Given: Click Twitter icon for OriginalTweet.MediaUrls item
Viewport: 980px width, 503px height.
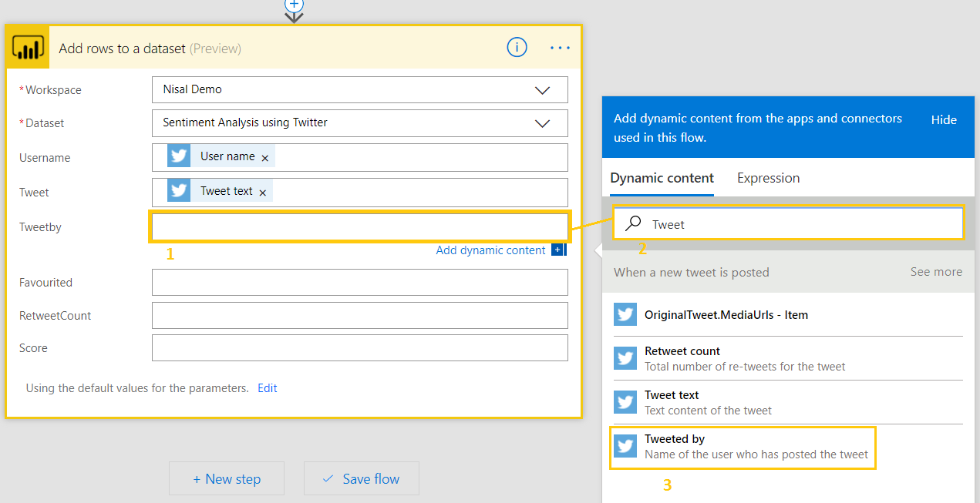Looking at the screenshot, I should (x=625, y=314).
